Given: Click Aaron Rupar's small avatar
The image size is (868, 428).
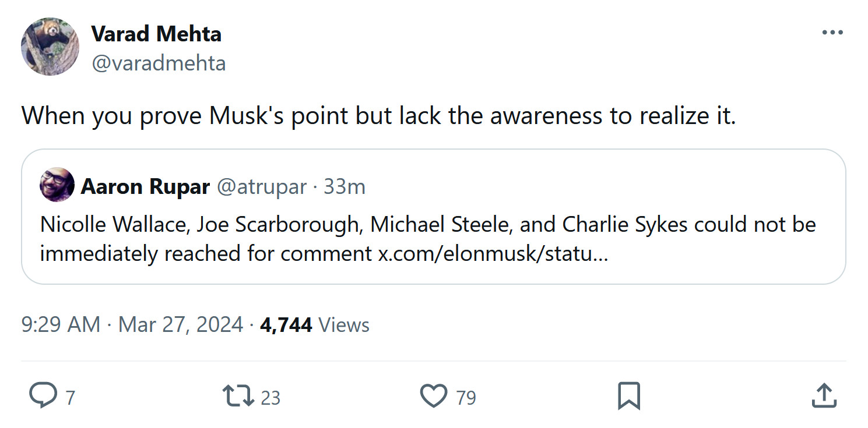Looking at the screenshot, I should [x=57, y=186].
